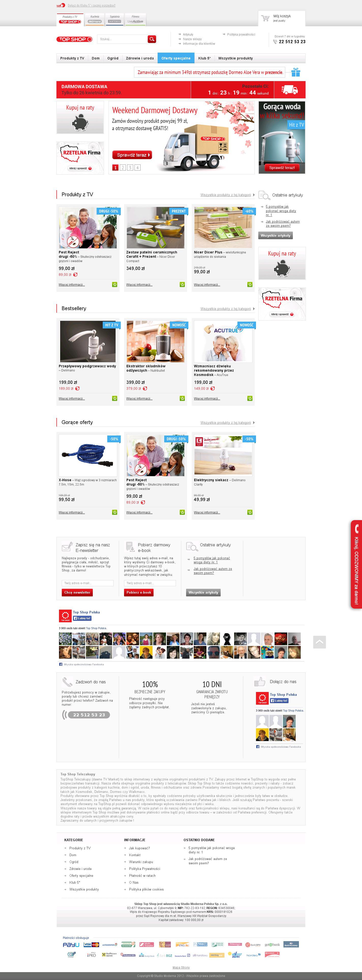Screen dimensions: 362x980
Task: Select slide 2 in banner pagination
Action: 123,167
